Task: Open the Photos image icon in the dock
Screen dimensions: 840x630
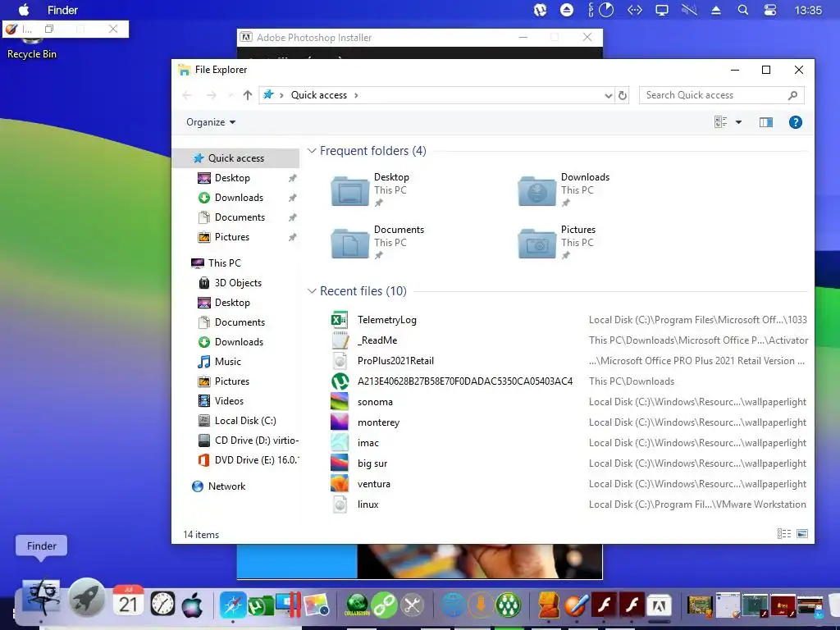Action: tap(316, 605)
